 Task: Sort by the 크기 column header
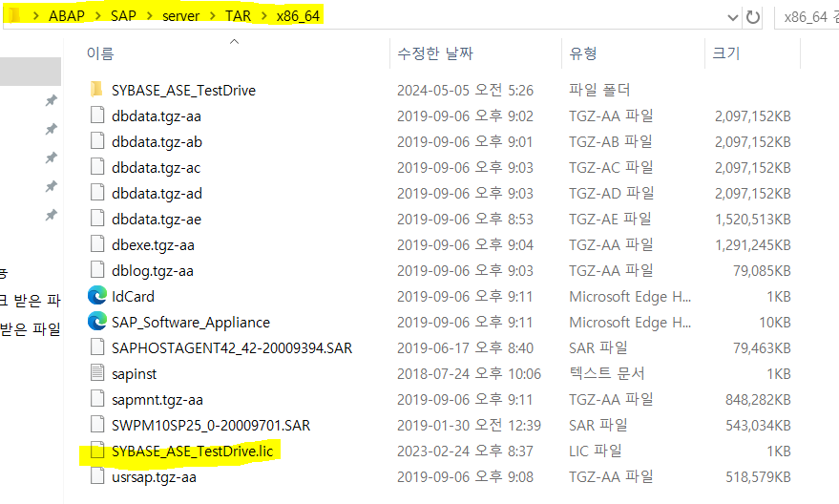tap(725, 53)
